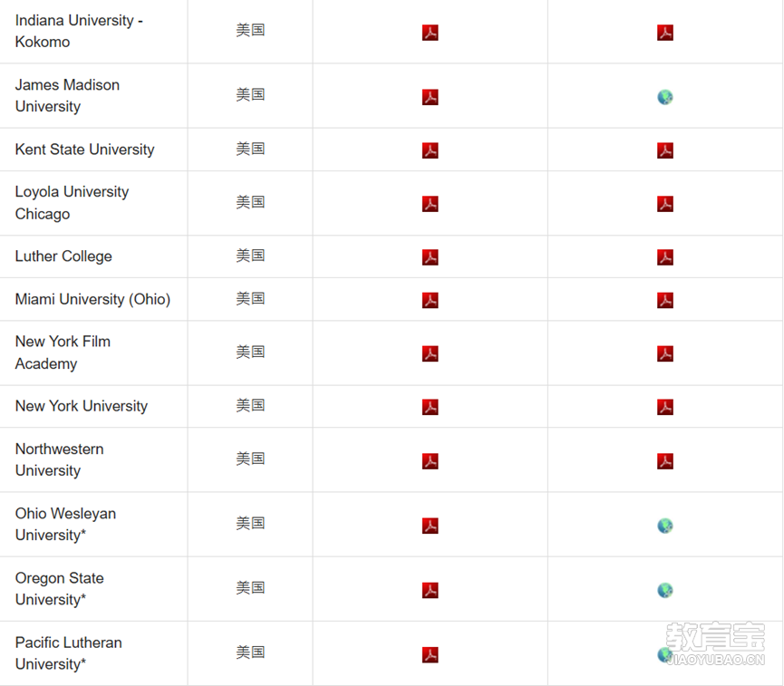
Task: Open first PDF icon for James Madison University
Action: click(431, 97)
